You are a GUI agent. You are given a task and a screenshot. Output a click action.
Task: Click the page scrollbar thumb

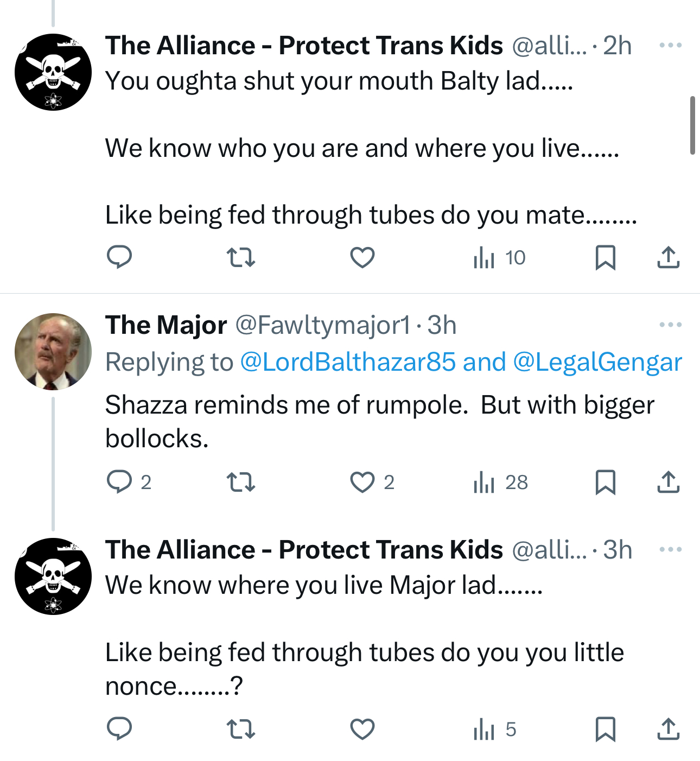point(692,125)
